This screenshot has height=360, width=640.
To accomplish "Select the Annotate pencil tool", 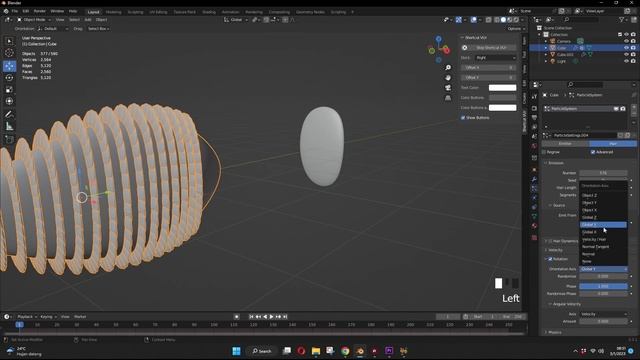I will pyautogui.click(x=9, y=114).
